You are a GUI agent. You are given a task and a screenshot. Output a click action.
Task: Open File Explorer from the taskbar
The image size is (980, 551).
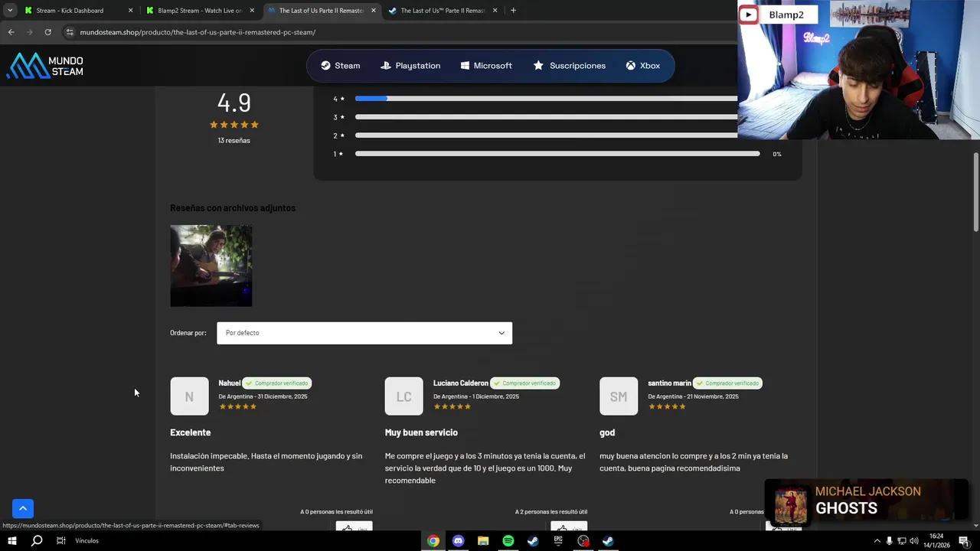483,541
